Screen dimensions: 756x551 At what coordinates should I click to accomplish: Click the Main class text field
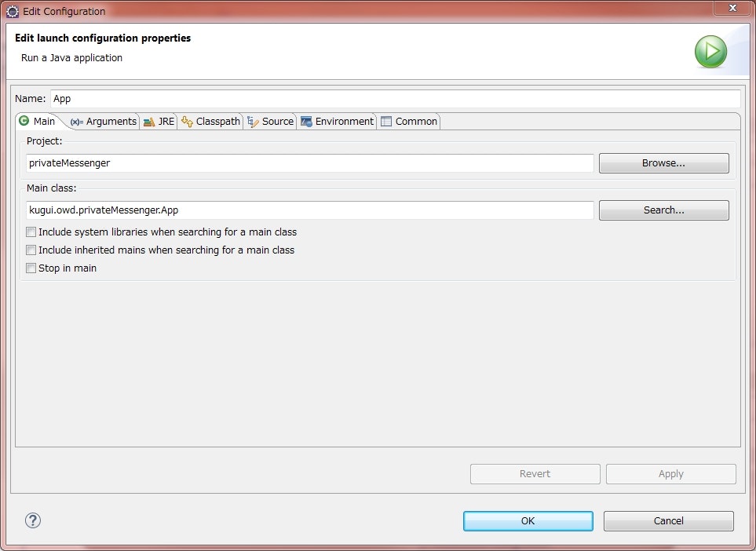310,210
